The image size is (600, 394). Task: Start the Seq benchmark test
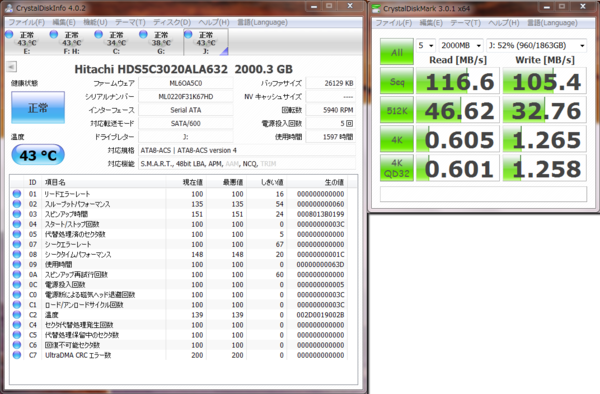point(397,81)
